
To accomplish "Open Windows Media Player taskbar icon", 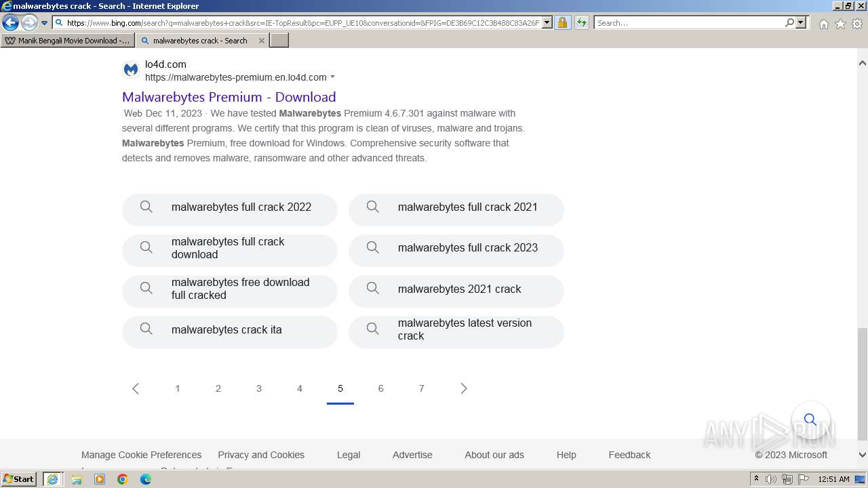I will (100, 479).
